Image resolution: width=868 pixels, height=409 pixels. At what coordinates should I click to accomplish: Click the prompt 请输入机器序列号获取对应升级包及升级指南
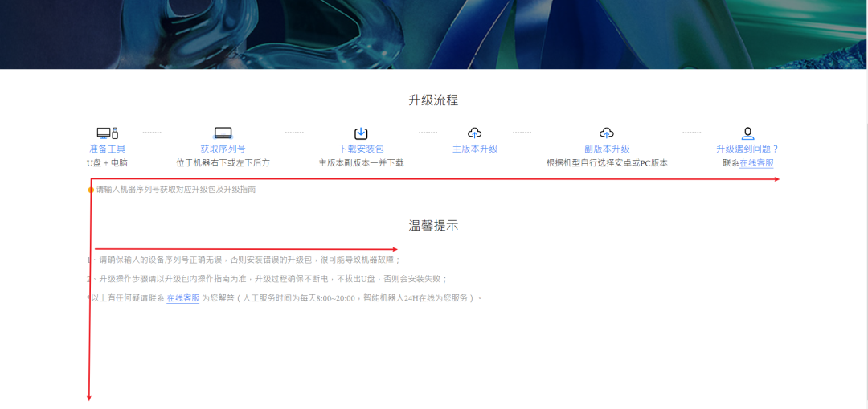(176, 190)
